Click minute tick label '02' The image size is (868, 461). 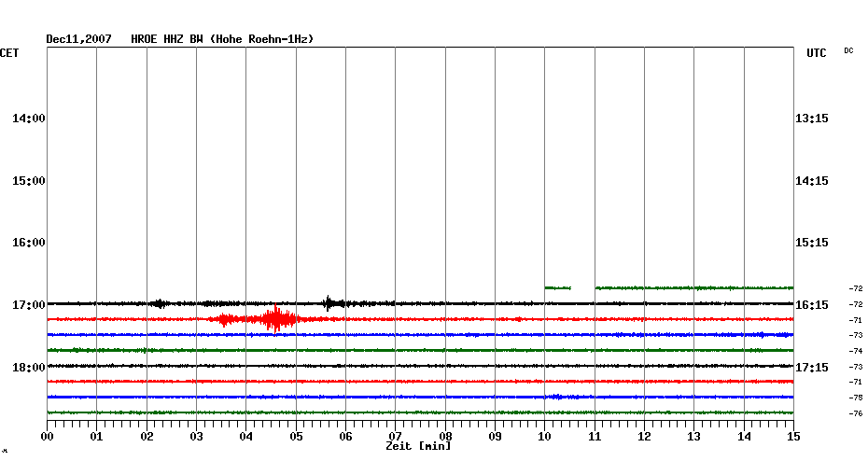click(147, 437)
